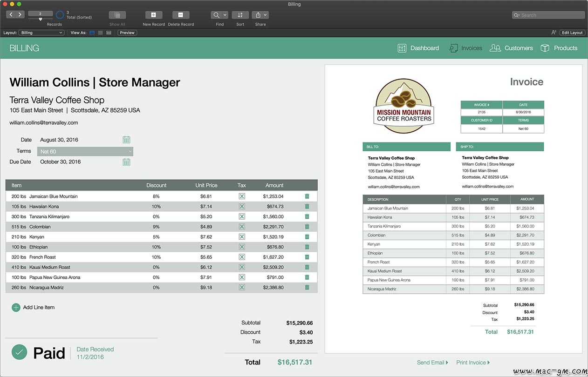This screenshot has width=588, height=377.
Task: Delete the Ethiopian line item
Action: tap(307, 247)
